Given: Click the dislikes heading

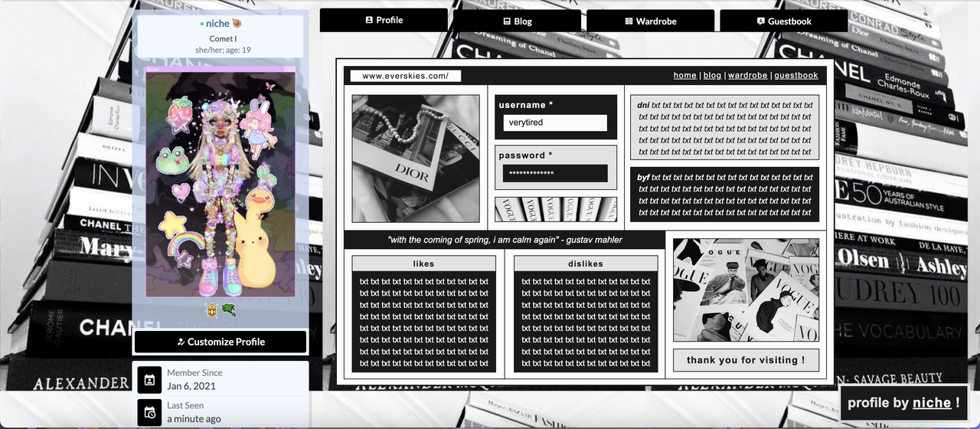Looking at the screenshot, I should [586, 264].
